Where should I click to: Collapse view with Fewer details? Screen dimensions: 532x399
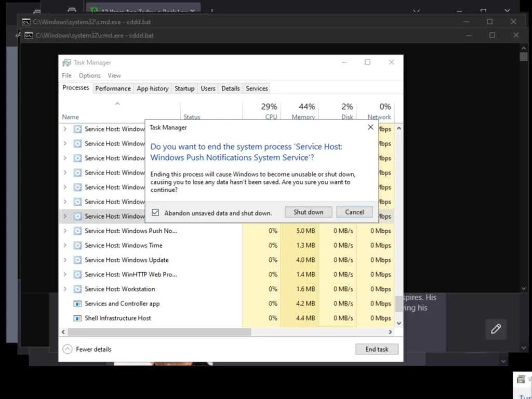(87, 349)
